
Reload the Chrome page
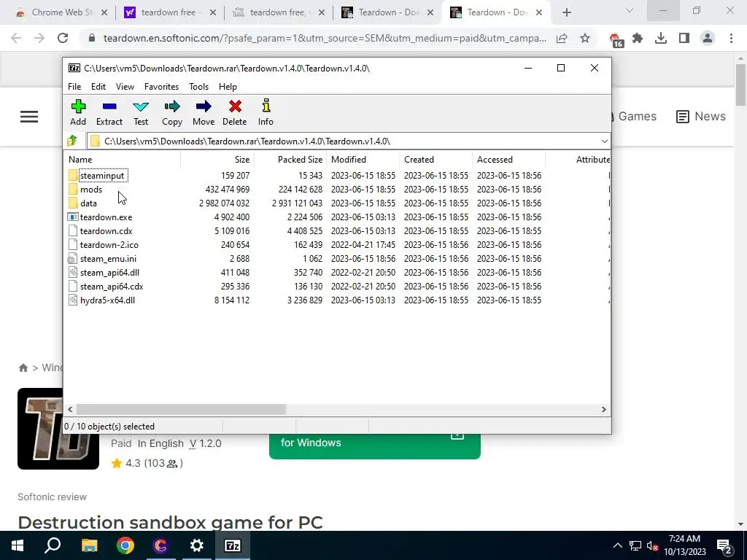coord(63,38)
